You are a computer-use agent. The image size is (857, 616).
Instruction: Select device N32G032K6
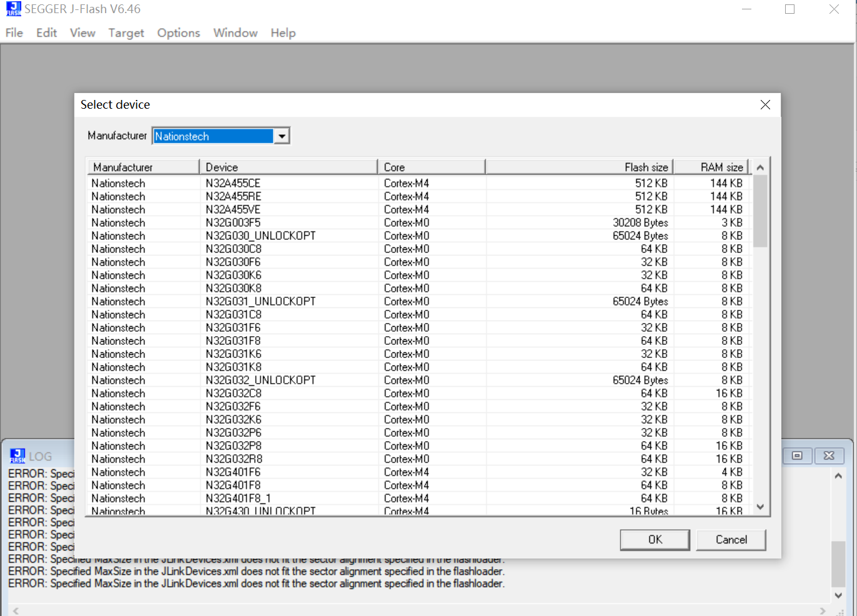233,419
